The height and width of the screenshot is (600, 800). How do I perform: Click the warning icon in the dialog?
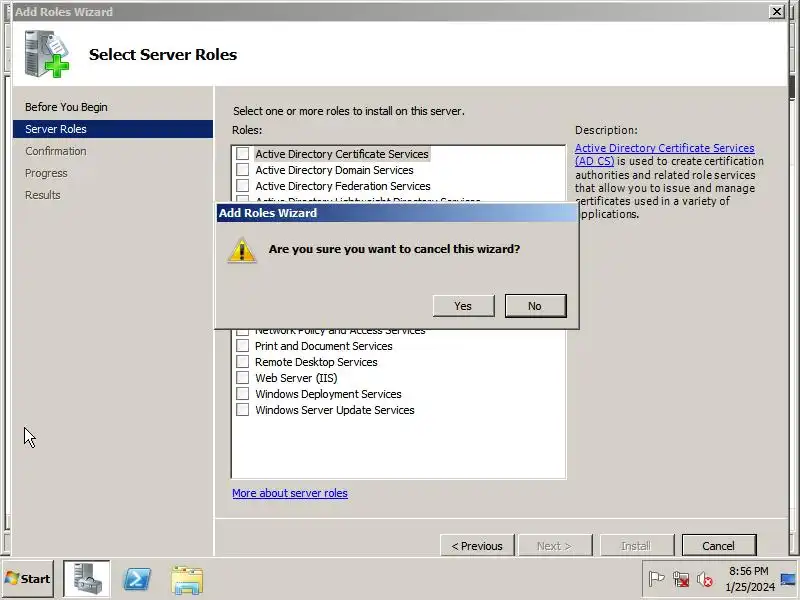[x=242, y=250]
